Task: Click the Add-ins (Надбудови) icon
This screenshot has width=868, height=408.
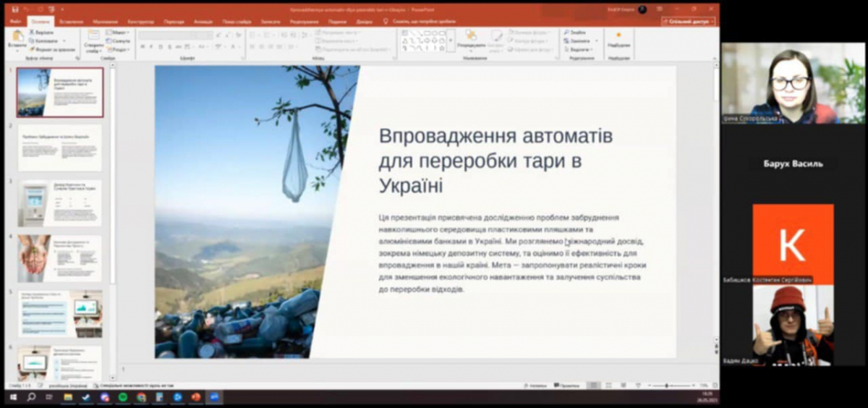Action: [618, 35]
